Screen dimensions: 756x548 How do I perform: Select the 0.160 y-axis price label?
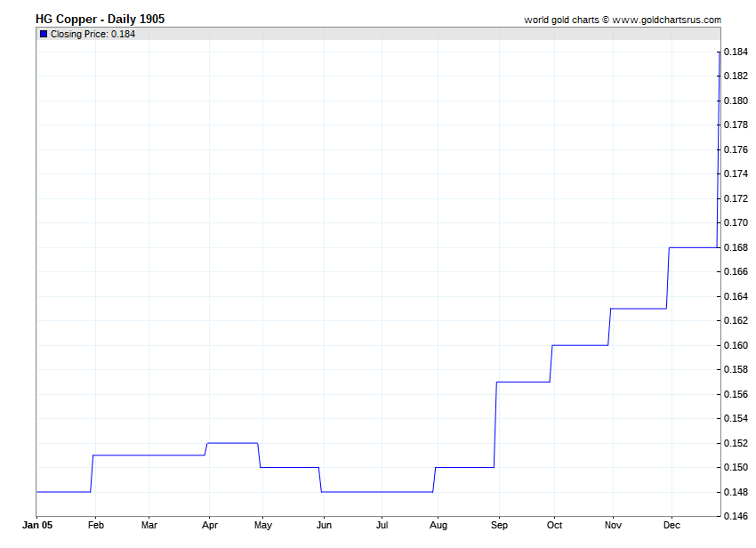[735, 345]
